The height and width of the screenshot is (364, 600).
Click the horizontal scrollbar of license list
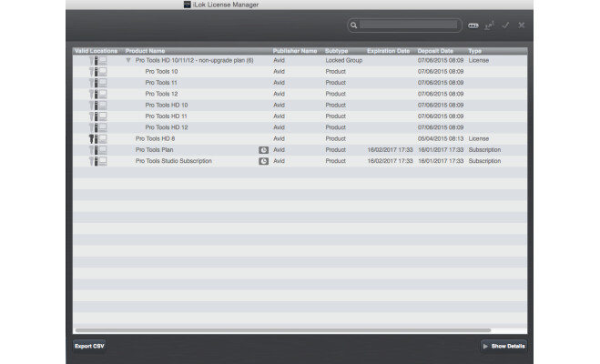[283, 330]
